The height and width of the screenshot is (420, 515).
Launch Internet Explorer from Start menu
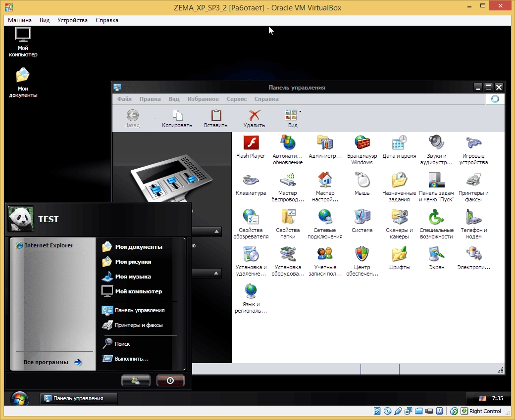pos(45,245)
